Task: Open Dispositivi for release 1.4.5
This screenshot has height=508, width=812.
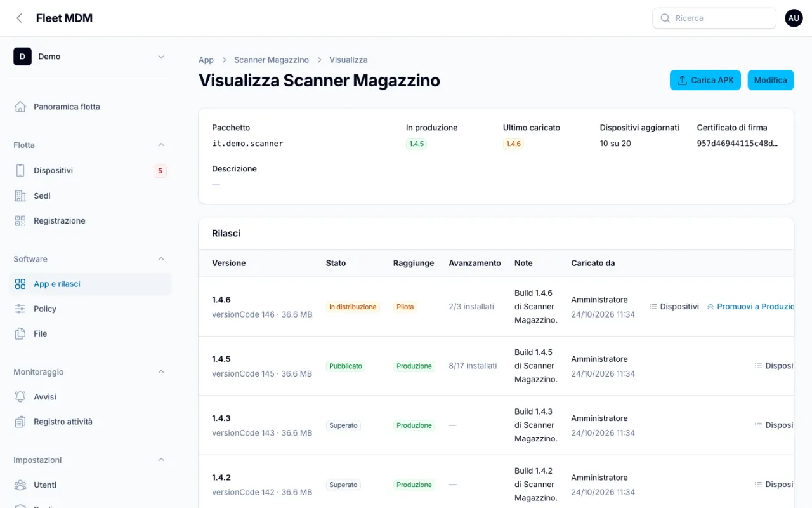Action: (774, 366)
